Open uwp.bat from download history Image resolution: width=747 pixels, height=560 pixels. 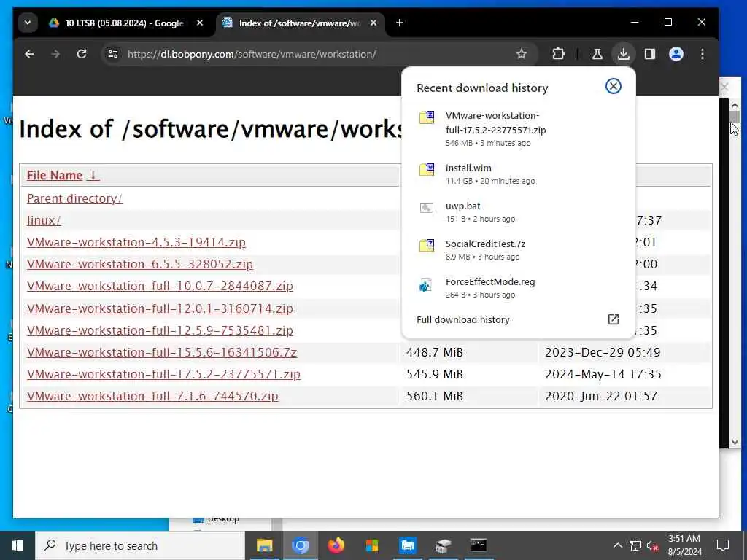(x=462, y=206)
